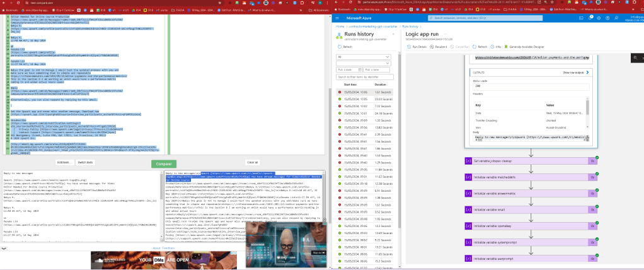
Task: Collapse the Runs history pane chevron
Action: click(393, 34)
